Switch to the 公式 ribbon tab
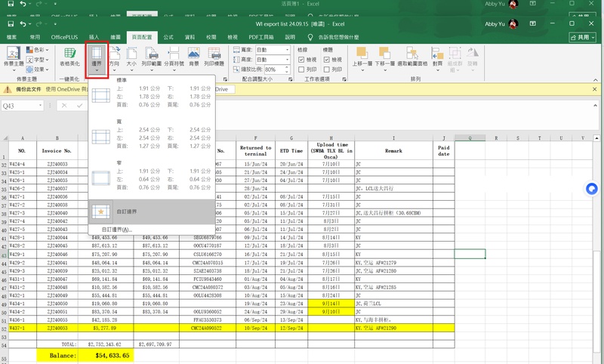604x364 pixels. (x=168, y=36)
